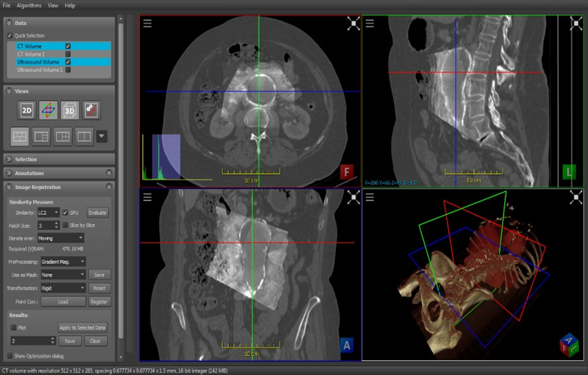This screenshot has width=588, height=375.
Task: Maximize the axial view with the expand icon
Action: (353, 24)
